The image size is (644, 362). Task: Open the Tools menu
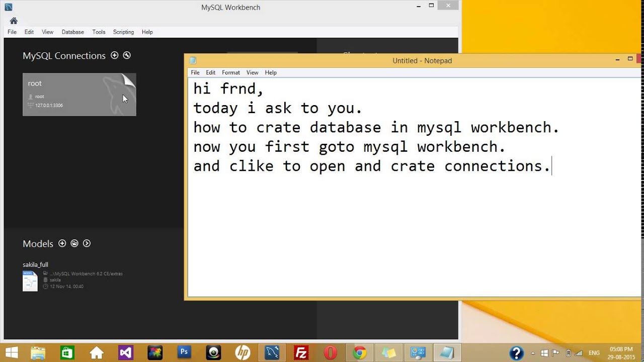click(x=99, y=32)
